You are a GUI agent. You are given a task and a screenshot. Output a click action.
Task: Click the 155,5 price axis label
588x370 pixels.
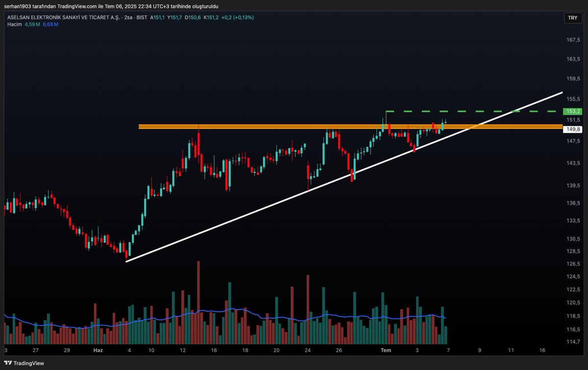pos(573,99)
